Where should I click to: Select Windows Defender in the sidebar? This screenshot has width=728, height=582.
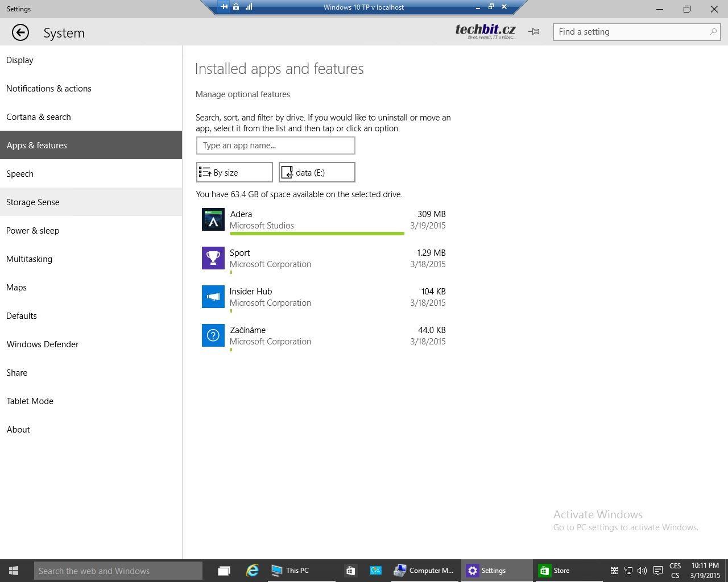[43, 344]
